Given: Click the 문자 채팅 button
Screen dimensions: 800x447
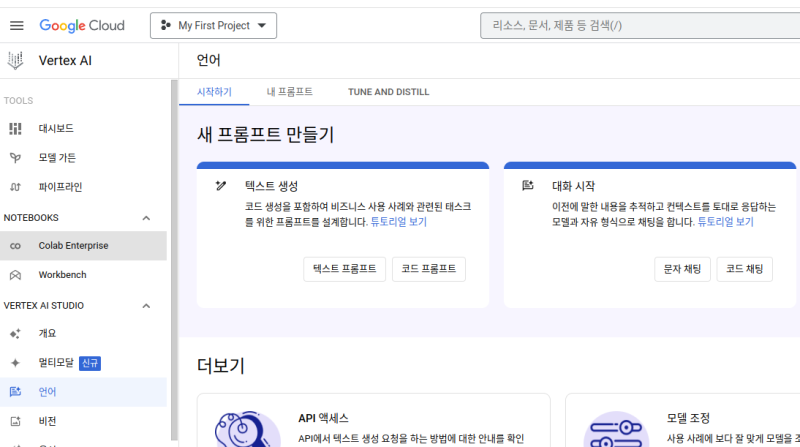Looking at the screenshot, I should click(682, 269).
